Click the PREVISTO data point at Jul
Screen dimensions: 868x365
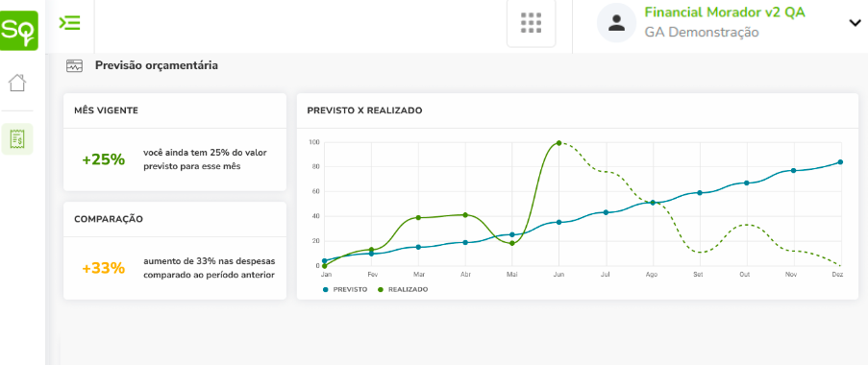[606, 212]
